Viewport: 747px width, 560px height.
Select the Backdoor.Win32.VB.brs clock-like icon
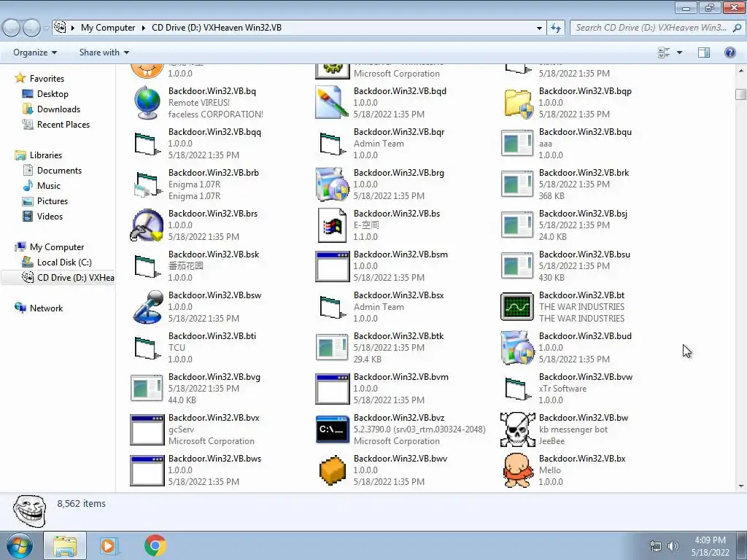pos(147,225)
